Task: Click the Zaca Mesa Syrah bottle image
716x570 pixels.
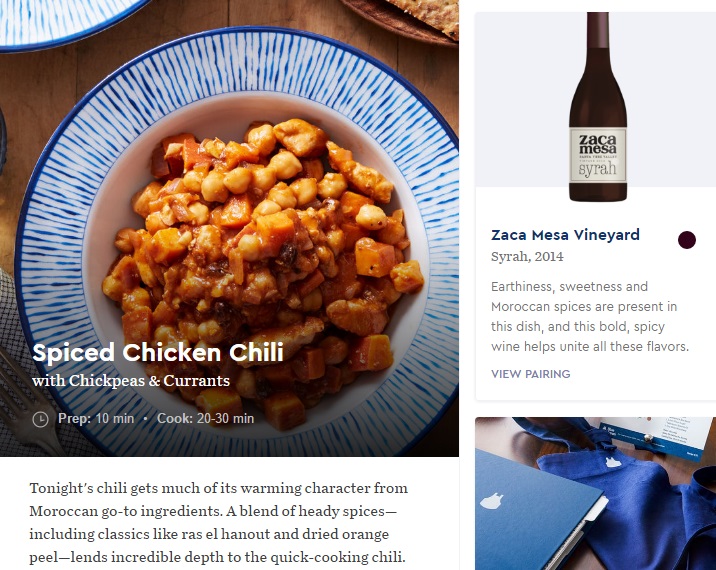Action: 598,107
